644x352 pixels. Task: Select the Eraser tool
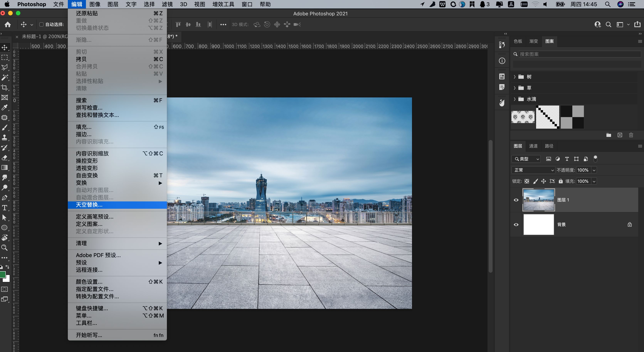(4, 158)
